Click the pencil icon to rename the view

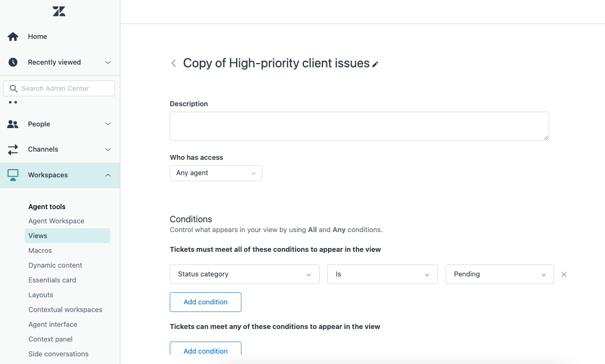[376, 64]
